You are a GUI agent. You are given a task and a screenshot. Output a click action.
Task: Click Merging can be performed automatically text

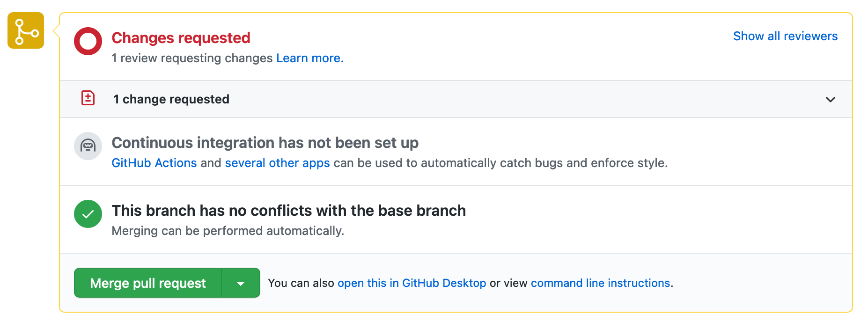pyautogui.click(x=228, y=231)
